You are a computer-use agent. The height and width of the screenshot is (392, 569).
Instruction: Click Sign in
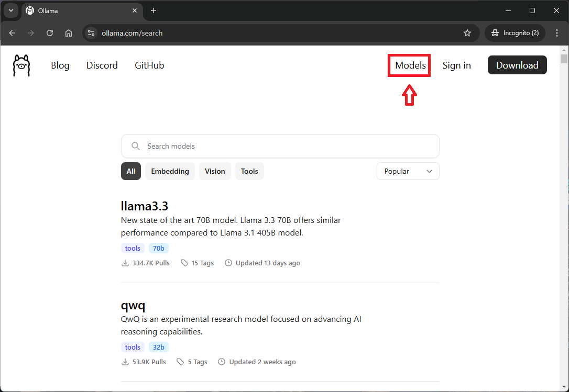click(x=456, y=65)
